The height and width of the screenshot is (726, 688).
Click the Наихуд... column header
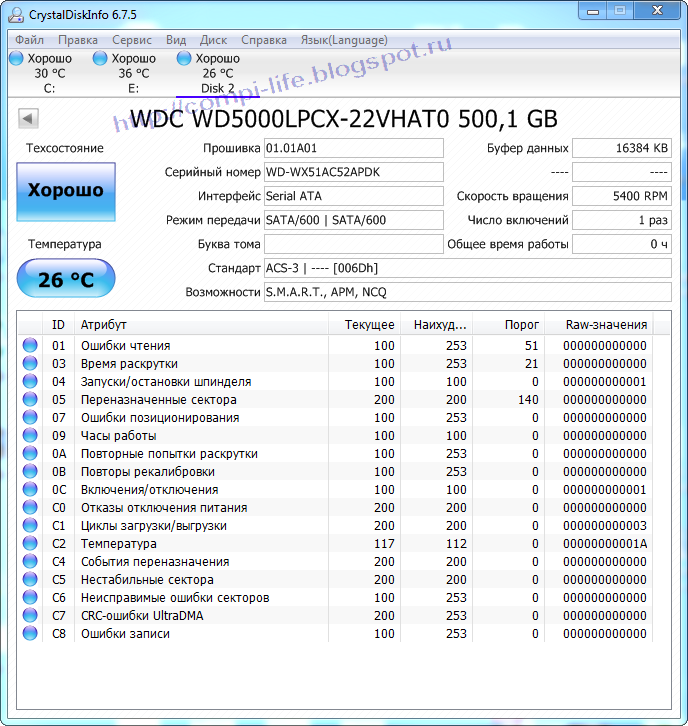pyautogui.click(x=437, y=325)
